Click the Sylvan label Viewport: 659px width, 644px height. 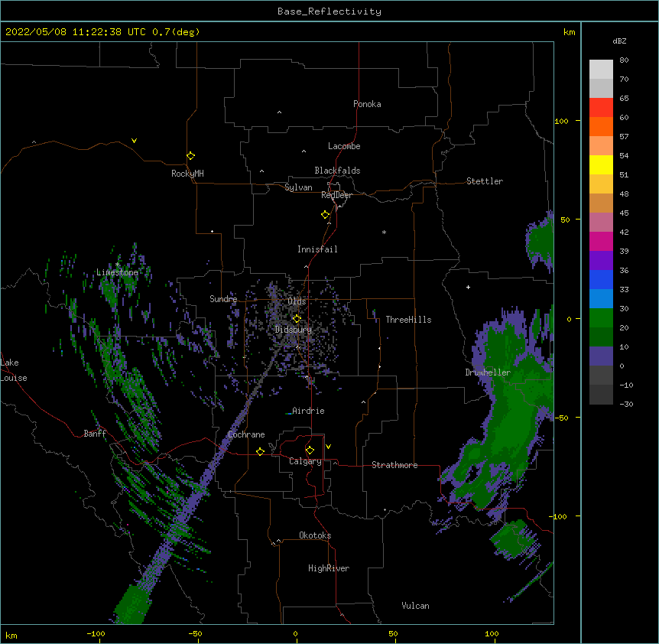click(x=298, y=187)
